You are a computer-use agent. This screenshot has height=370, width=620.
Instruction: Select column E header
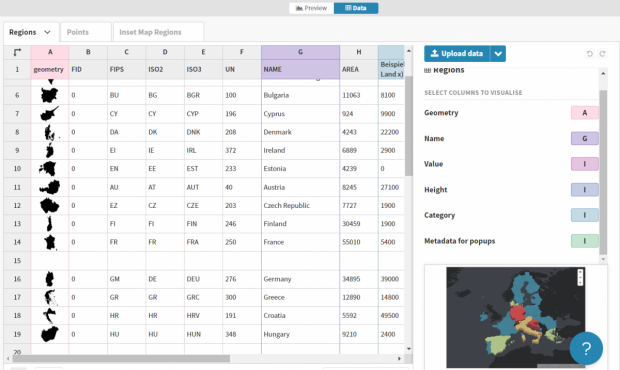[x=203, y=52]
